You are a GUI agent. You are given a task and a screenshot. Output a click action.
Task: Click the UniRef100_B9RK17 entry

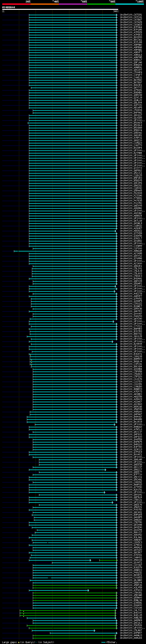131,60
